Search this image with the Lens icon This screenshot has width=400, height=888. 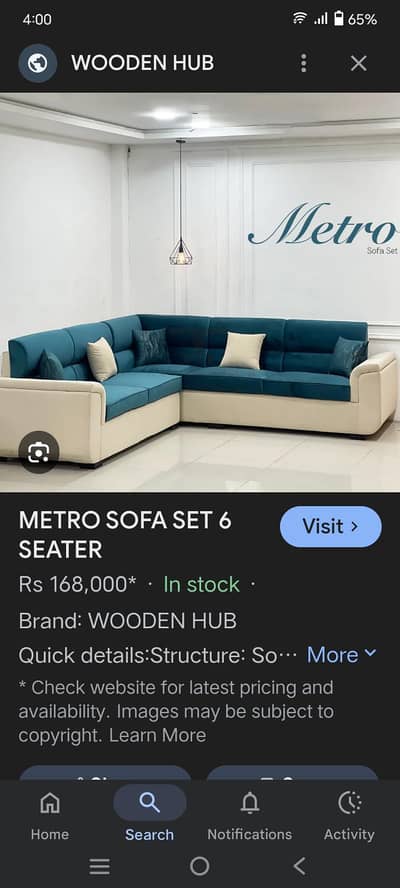point(39,452)
